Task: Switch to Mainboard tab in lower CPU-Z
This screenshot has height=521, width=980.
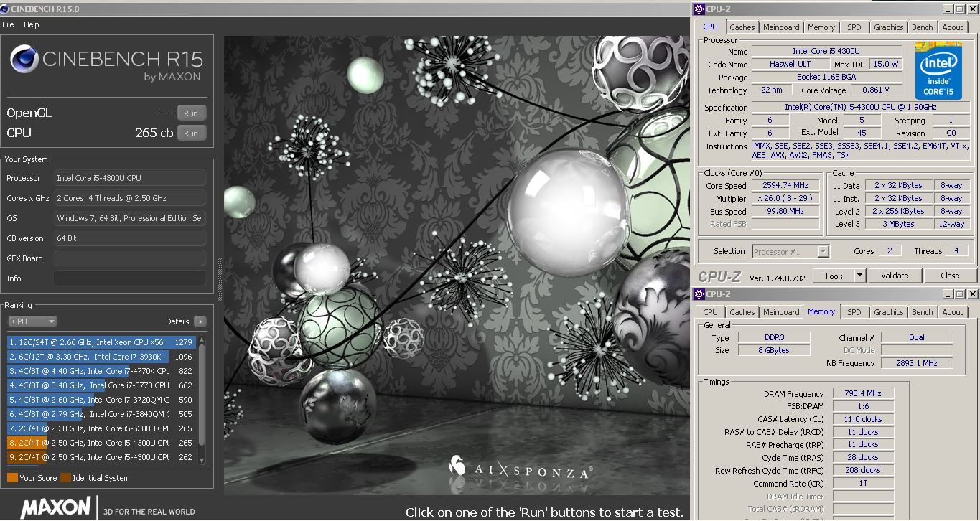Action: tap(781, 312)
